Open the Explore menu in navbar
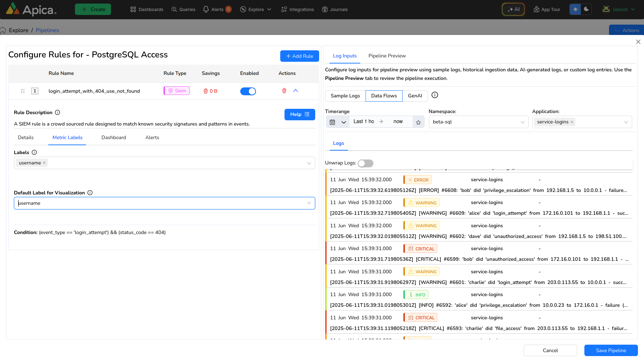The width and height of the screenshot is (644, 360). pos(256,10)
